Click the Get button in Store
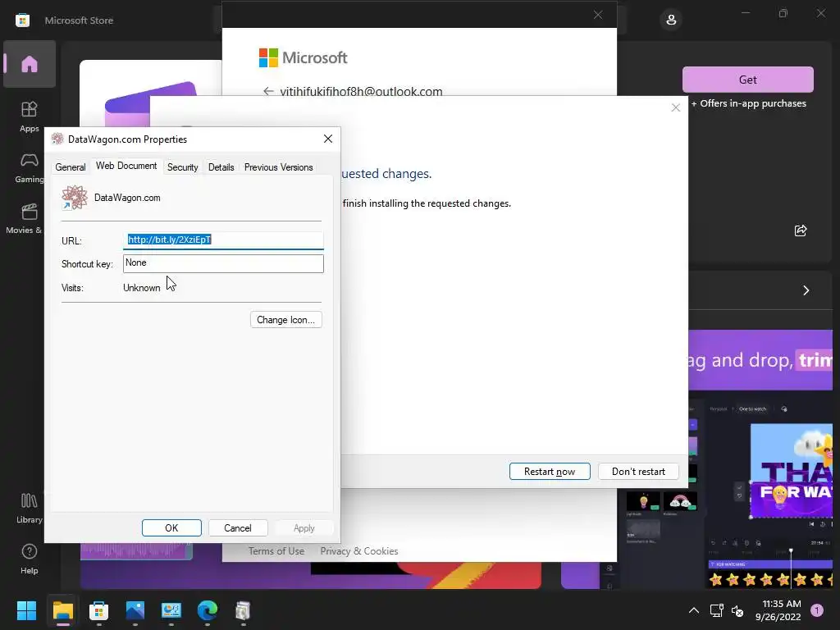 [x=748, y=80]
